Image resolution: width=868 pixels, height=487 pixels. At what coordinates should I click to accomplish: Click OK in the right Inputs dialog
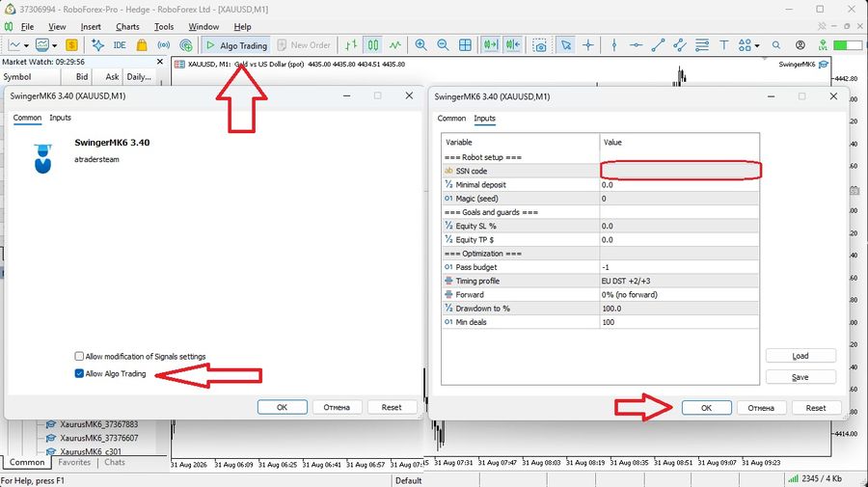pos(706,408)
